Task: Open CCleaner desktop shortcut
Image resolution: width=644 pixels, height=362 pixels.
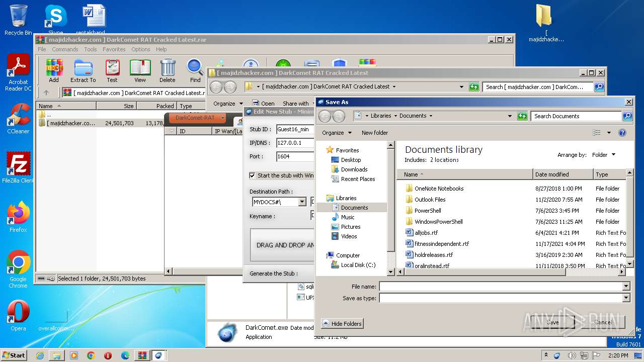Action: tap(18, 119)
